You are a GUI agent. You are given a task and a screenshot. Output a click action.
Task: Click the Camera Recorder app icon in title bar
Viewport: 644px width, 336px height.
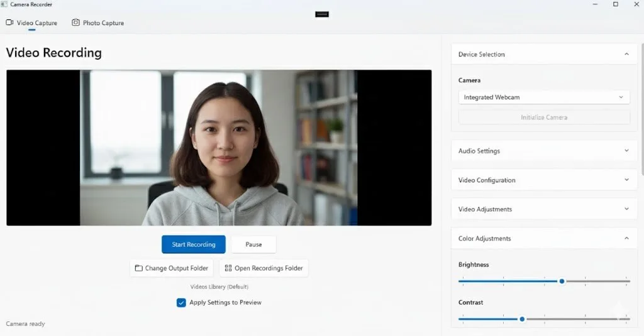(x=4, y=4)
